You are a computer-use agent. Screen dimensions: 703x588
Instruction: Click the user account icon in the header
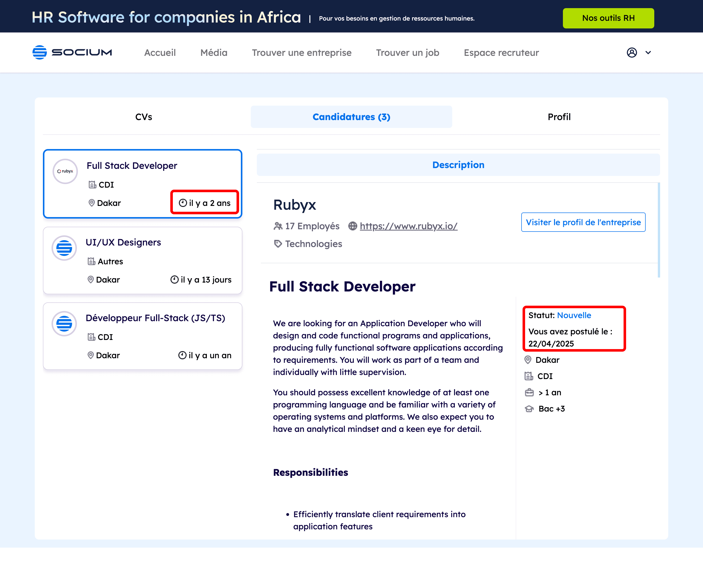point(632,53)
